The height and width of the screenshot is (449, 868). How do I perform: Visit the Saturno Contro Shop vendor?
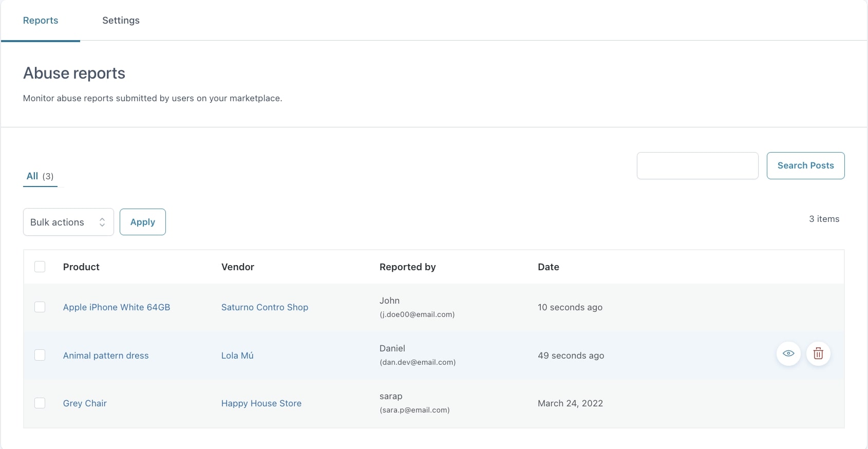[x=265, y=307]
